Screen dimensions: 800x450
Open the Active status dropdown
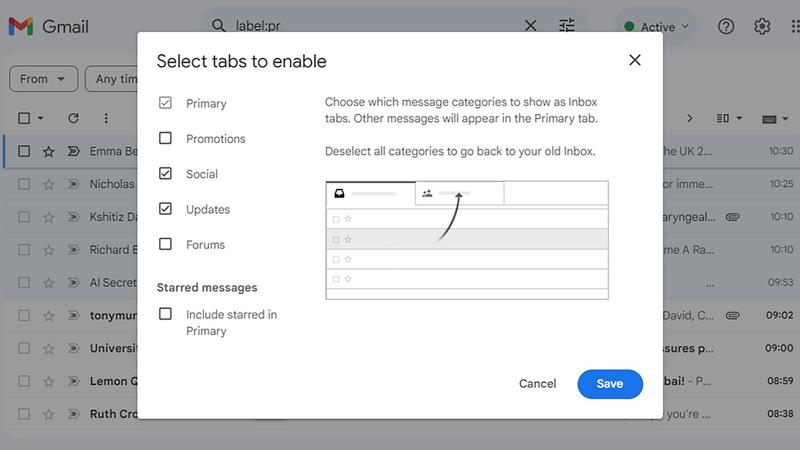[x=656, y=27]
